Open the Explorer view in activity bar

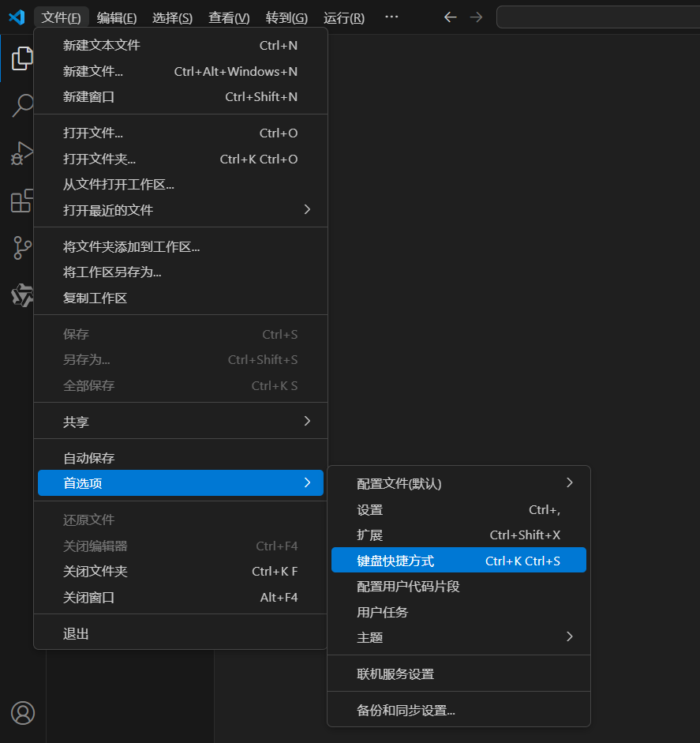coord(22,58)
